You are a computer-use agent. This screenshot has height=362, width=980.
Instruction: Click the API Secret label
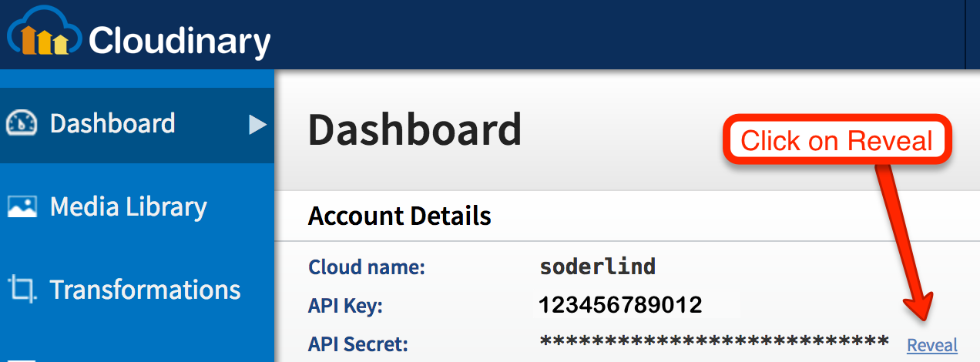click(357, 344)
